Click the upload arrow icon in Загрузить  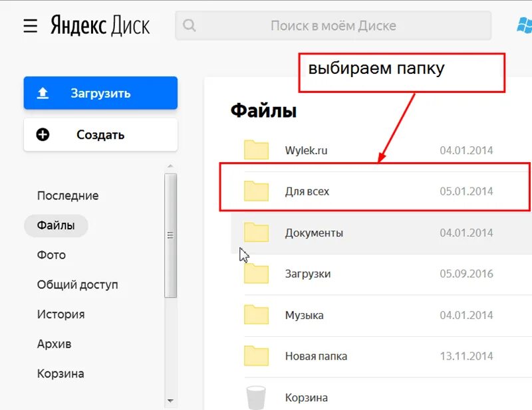click(x=43, y=93)
